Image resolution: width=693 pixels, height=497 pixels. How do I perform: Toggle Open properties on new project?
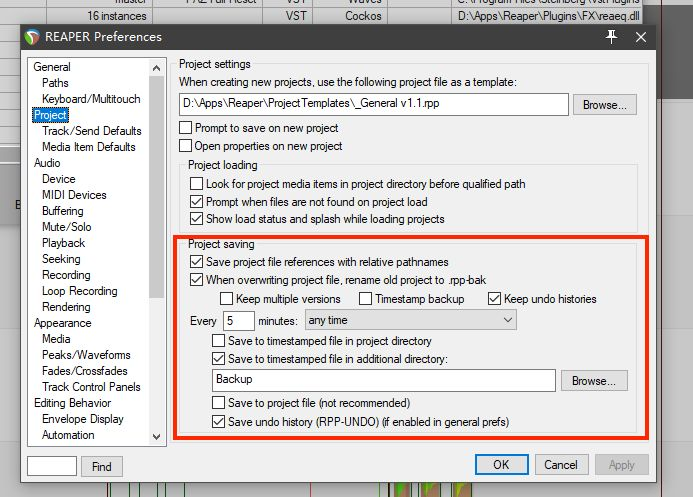coord(186,145)
